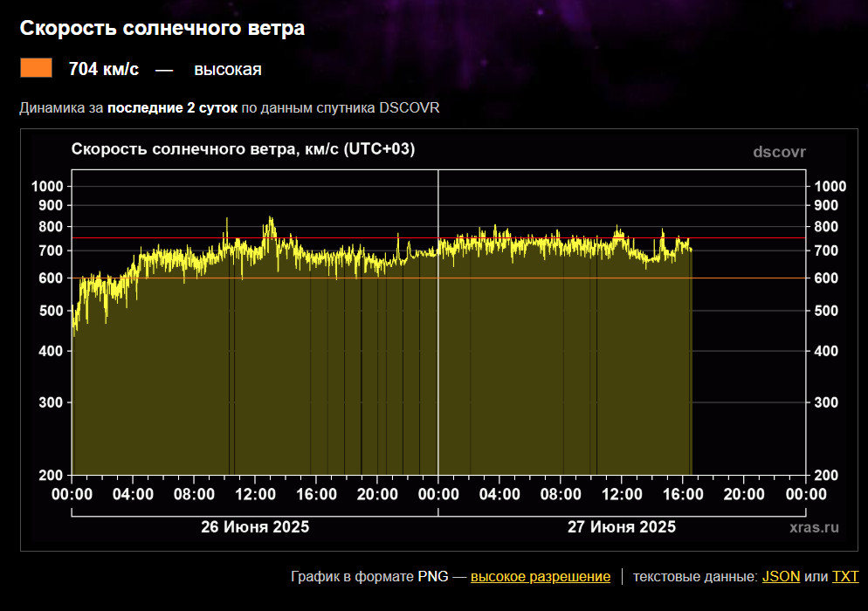Image resolution: width=868 pixels, height=611 pixels.
Task: Click the "dscovr" watermark in the chart
Action: tap(779, 153)
